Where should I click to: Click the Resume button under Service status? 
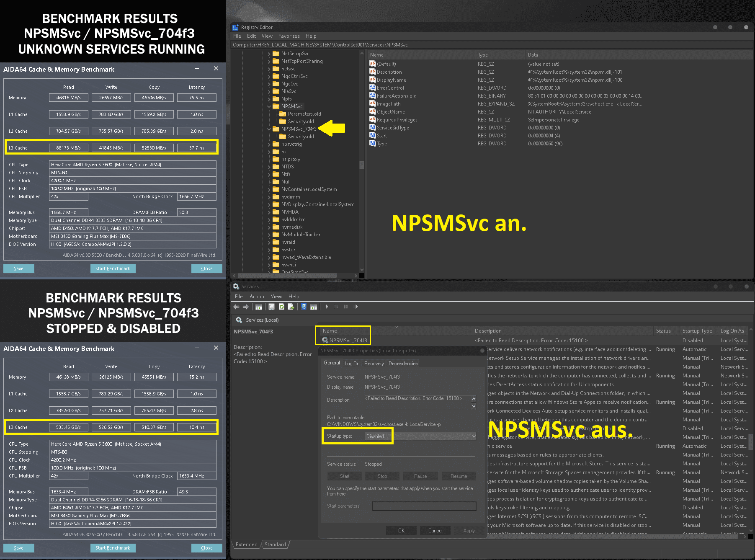459,476
